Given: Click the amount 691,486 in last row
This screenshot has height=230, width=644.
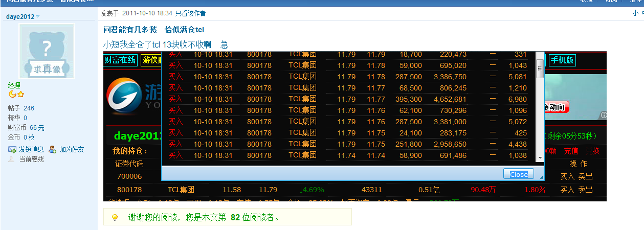Looking at the screenshot, I should 453,155.
